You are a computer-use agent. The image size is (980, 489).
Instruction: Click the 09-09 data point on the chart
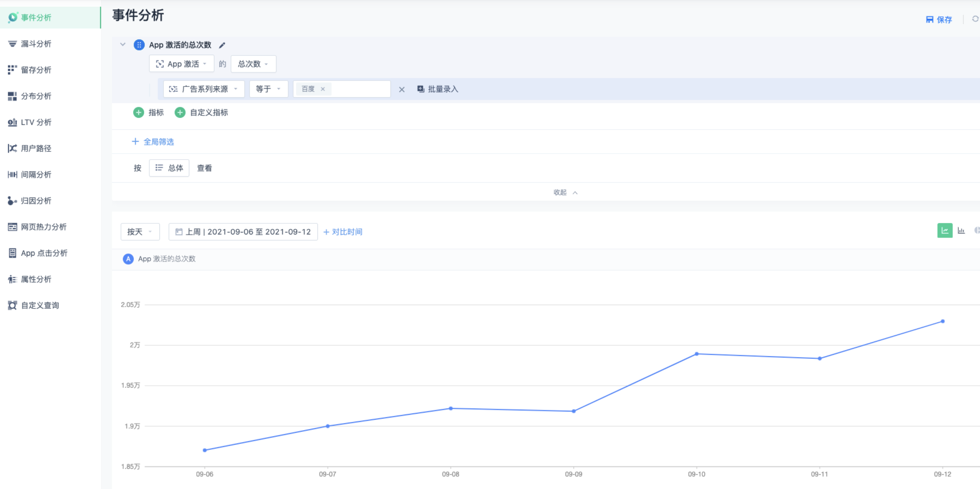(x=574, y=411)
